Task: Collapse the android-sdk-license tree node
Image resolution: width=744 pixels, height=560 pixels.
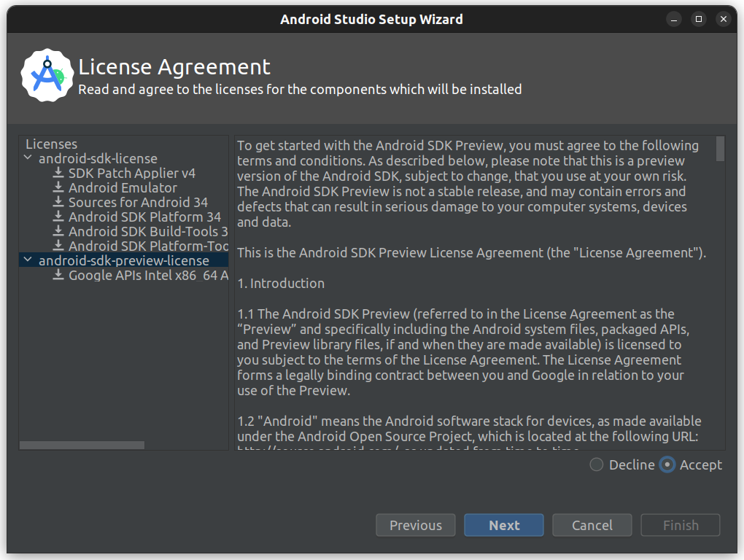Action: (x=28, y=157)
